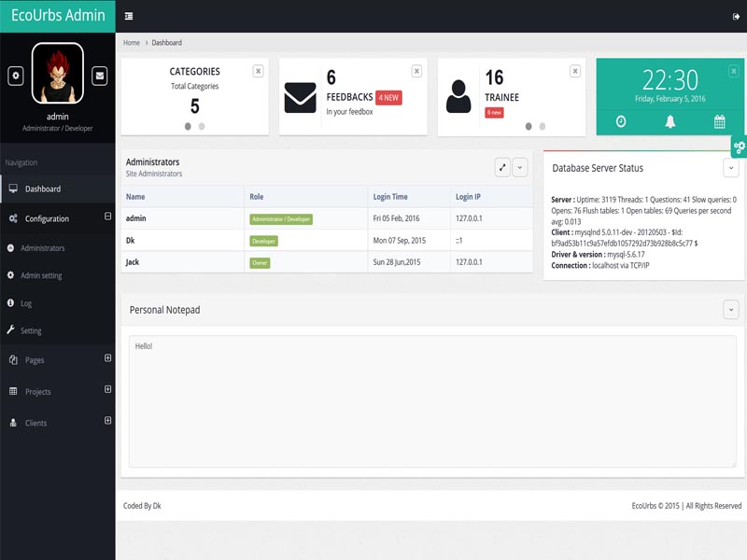The width and height of the screenshot is (747, 560).
Task: Click the Admin setting gear icon
Action: pyautogui.click(x=10, y=275)
